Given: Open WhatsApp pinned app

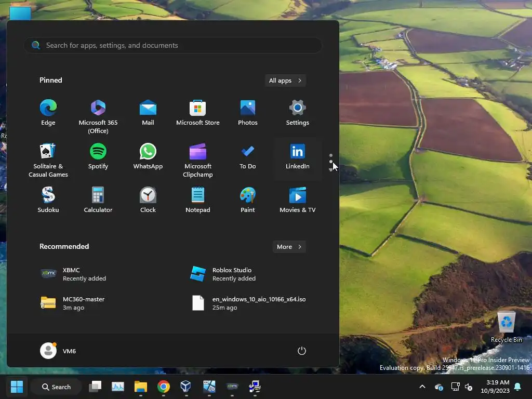Looking at the screenshot, I should pyautogui.click(x=148, y=156).
